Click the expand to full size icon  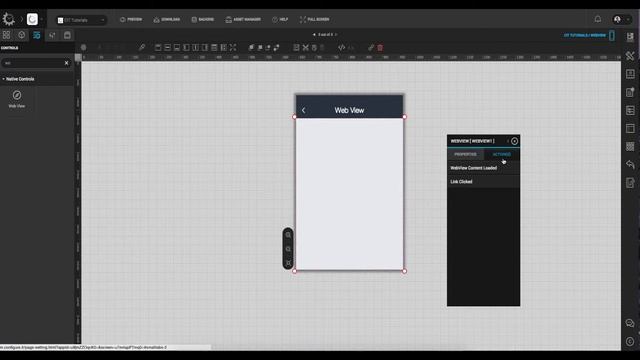233,48
